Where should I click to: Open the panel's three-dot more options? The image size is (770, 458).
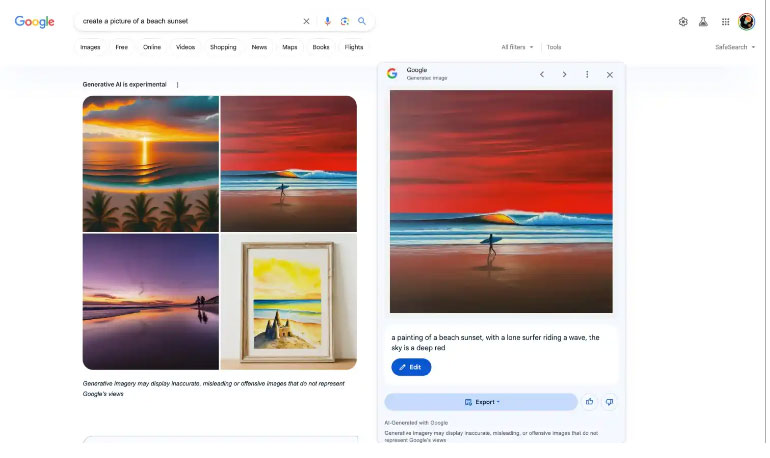pyautogui.click(x=587, y=74)
